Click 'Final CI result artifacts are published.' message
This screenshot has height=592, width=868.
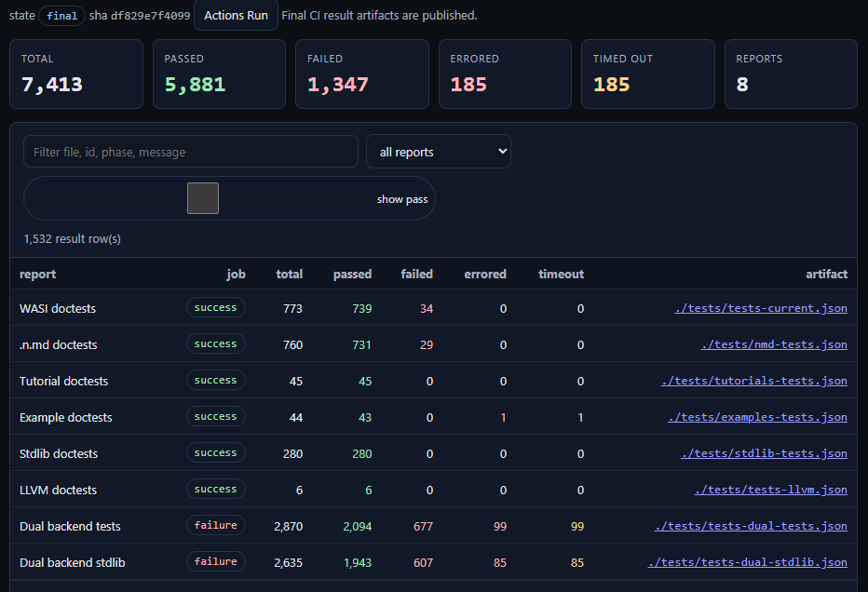379,16
